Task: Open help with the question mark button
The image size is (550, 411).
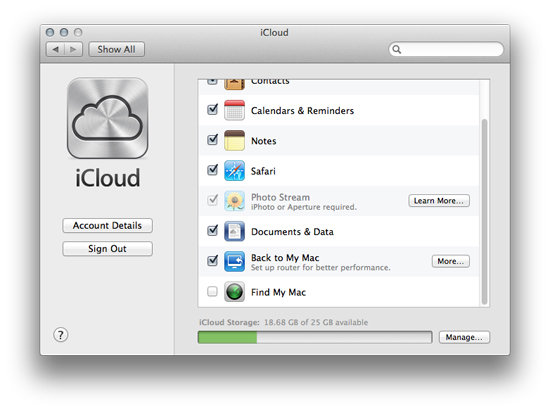Action: coord(61,335)
